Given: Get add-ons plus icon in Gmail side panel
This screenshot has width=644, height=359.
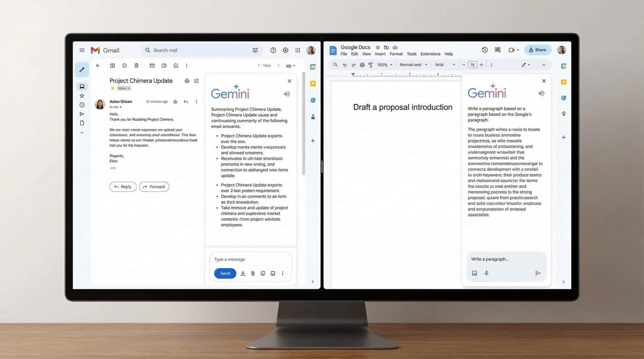Looking at the screenshot, I should pos(313,141).
